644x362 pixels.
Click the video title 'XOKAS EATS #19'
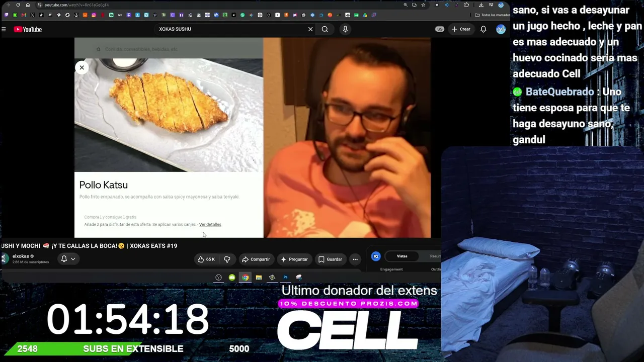point(153,246)
